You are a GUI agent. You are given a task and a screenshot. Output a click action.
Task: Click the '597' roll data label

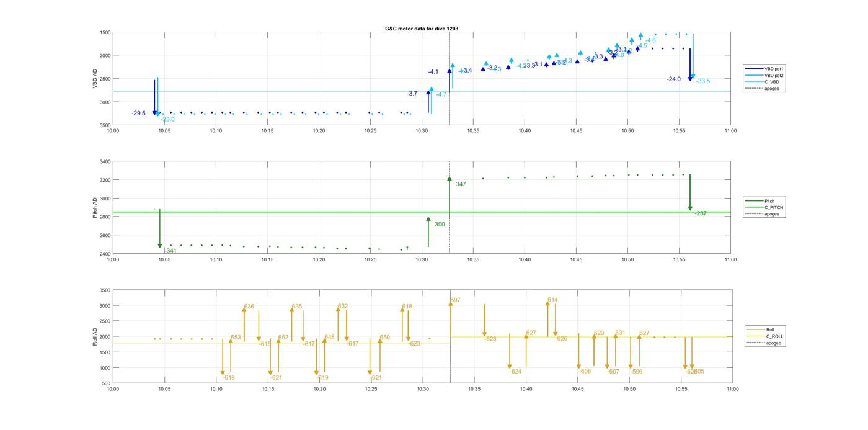coord(456,300)
